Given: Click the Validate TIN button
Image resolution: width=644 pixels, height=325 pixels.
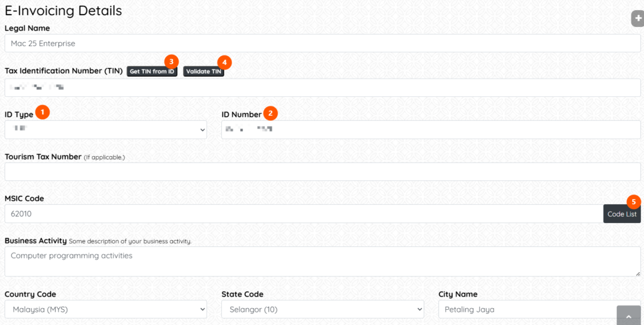Looking at the screenshot, I should pyautogui.click(x=203, y=72).
